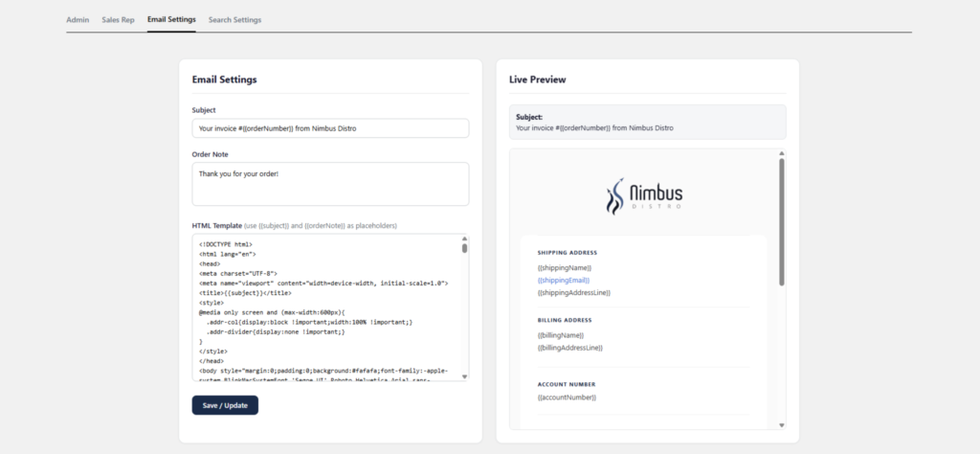Click the {{billingName}} placeholder text
This screenshot has width=980, height=454.
point(561,335)
